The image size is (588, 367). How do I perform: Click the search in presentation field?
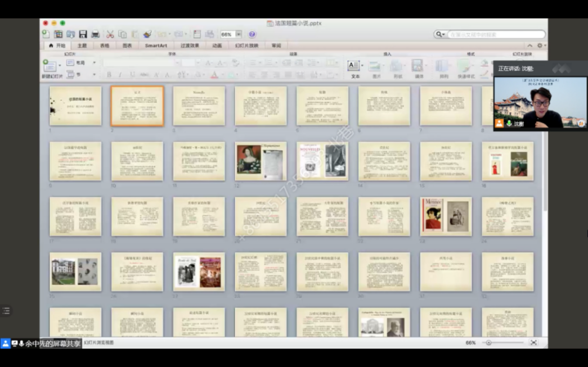495,34
